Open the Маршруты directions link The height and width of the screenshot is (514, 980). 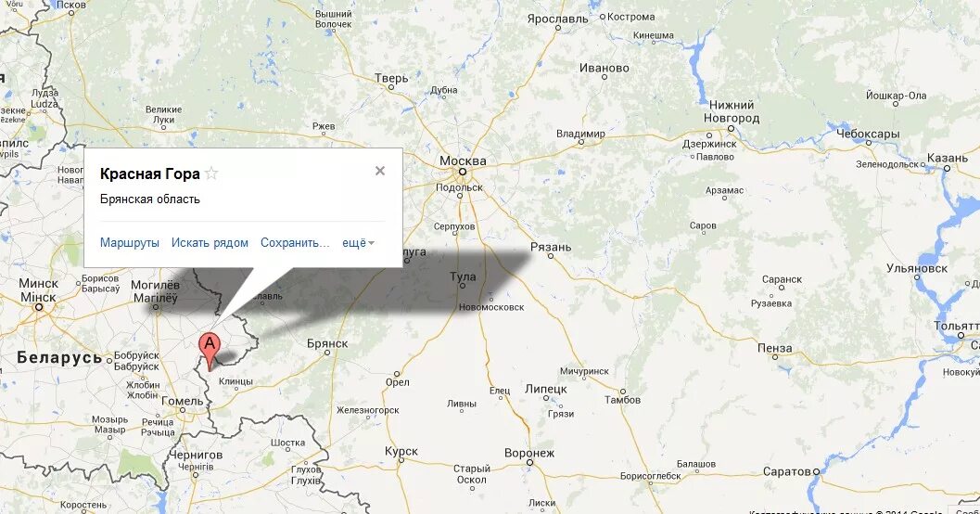[x=130, y=242]
